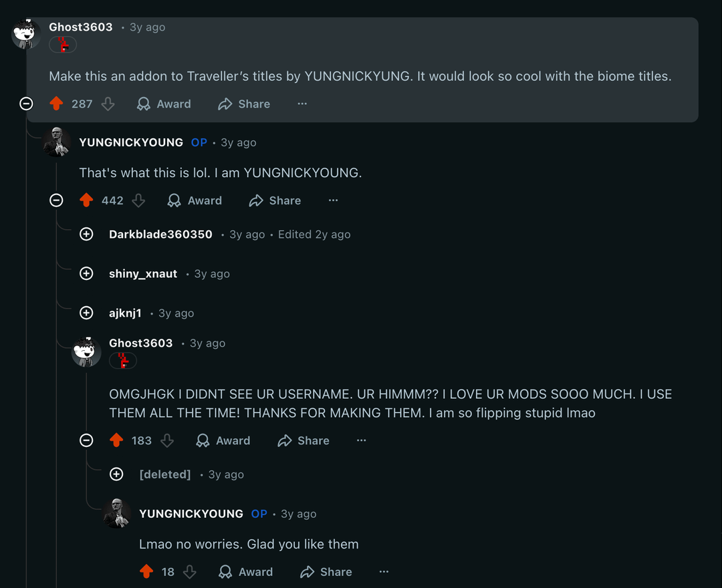Share the 442-vote reply
The image size is (722, 588).
click(275, 200)
